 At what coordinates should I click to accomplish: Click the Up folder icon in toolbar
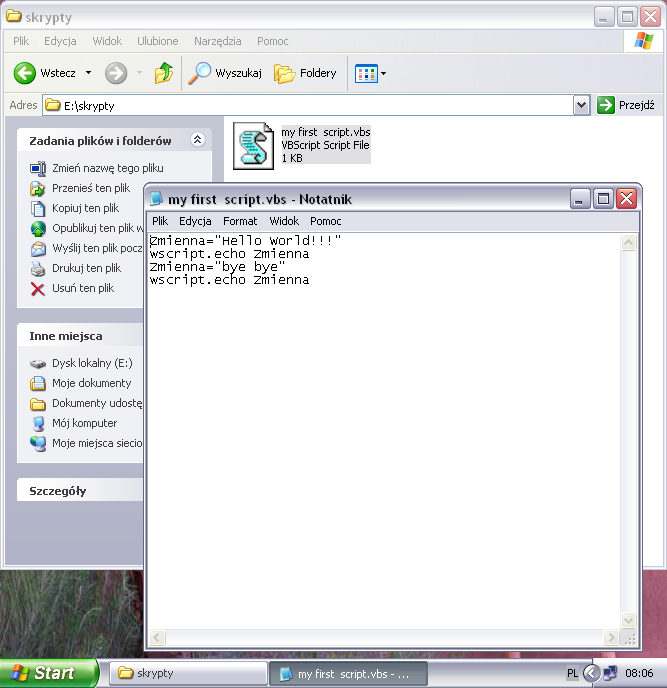[x=164, y=73]
